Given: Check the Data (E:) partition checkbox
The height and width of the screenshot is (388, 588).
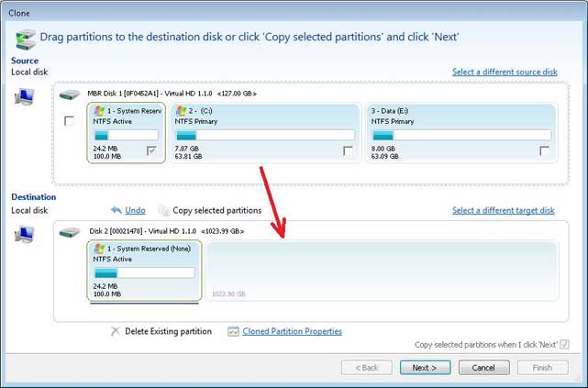Looking at the screenshot, I should tap(545, 151).
